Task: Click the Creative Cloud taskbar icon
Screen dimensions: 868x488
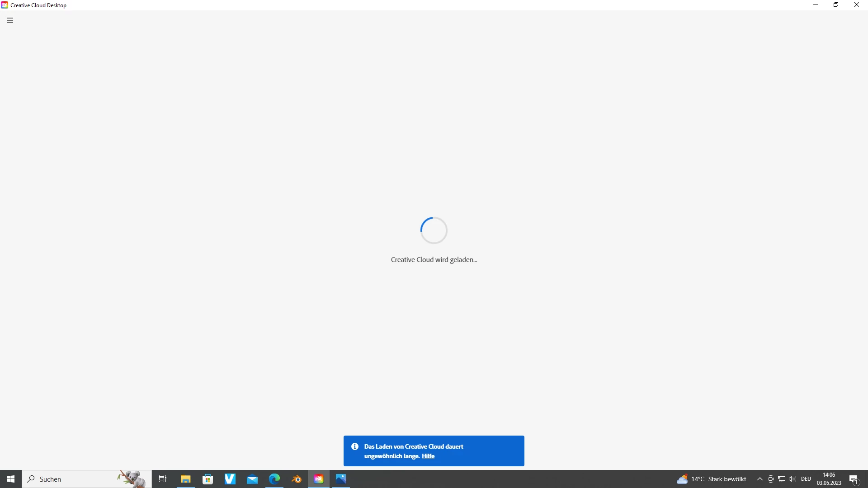Action: (x=319, y=479)
